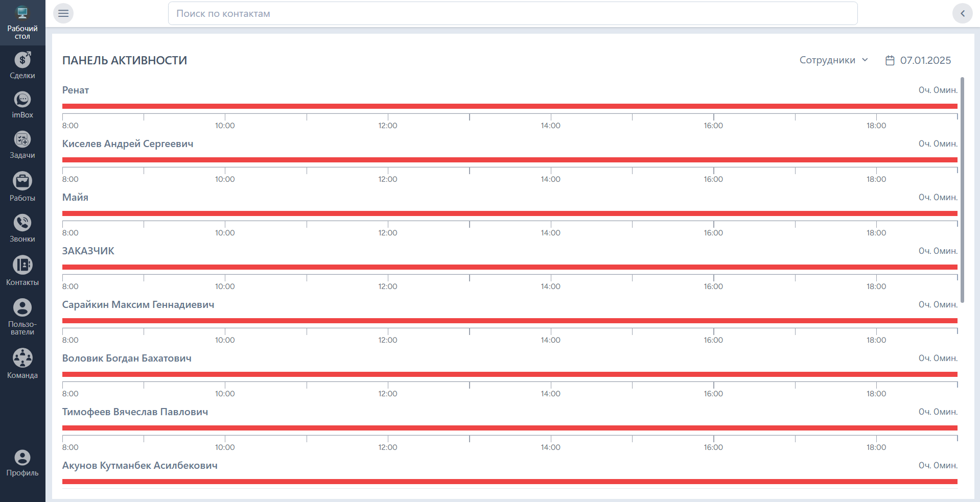Screen dimensions: 980x502
Task: Open the 07.01.2025 date picker
Action: coord(918,60)
